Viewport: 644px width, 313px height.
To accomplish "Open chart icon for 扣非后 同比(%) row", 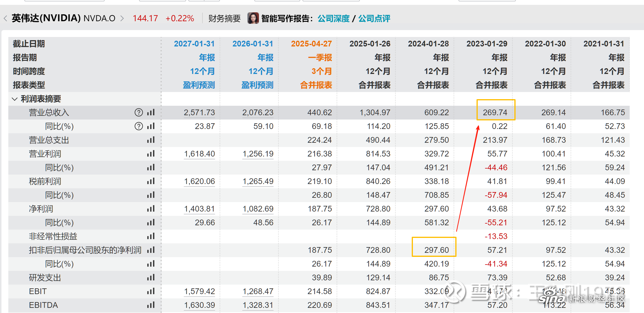I will point(151,264).
